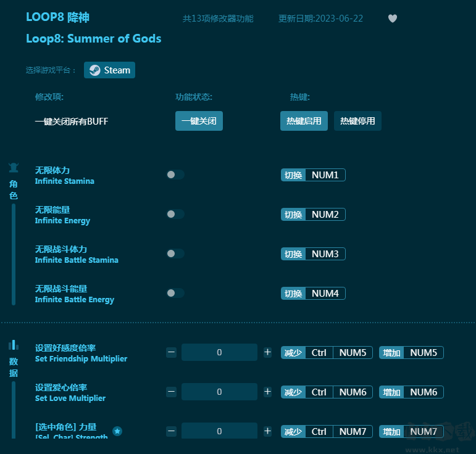Select the Steam platform button

(x=110, y=70)
